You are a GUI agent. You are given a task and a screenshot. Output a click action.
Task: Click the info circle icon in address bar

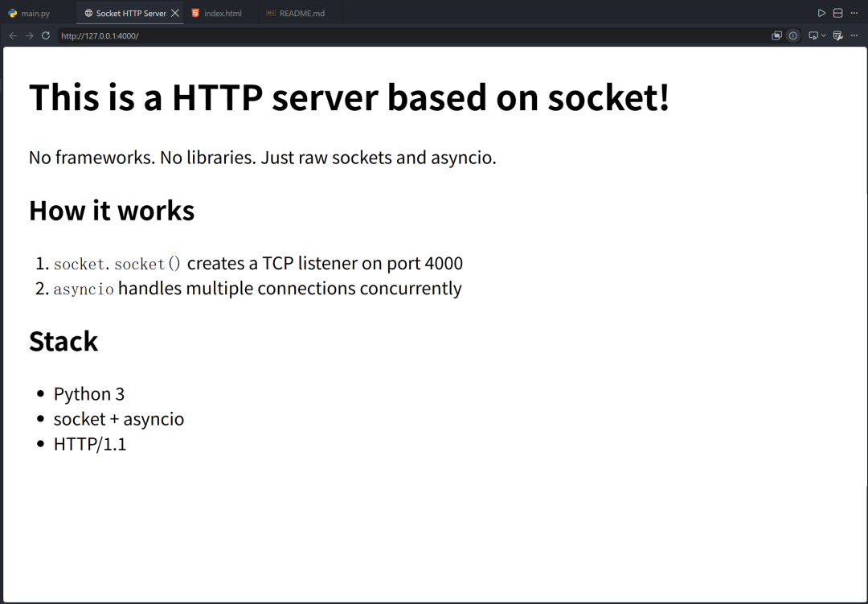793,36
